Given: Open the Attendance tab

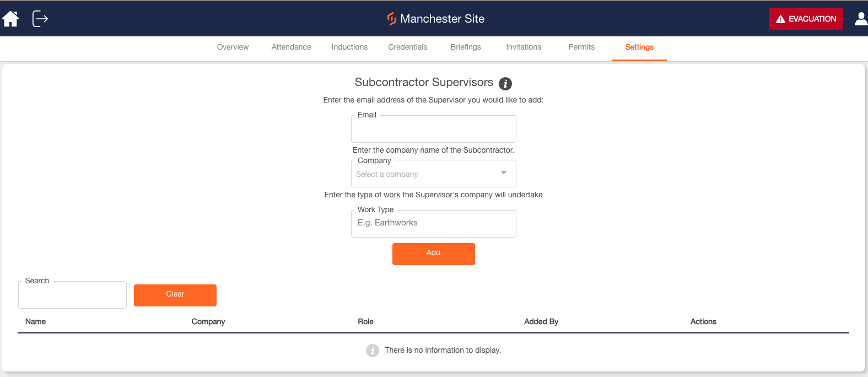Looking at the screenshot, I should point(291,47).
